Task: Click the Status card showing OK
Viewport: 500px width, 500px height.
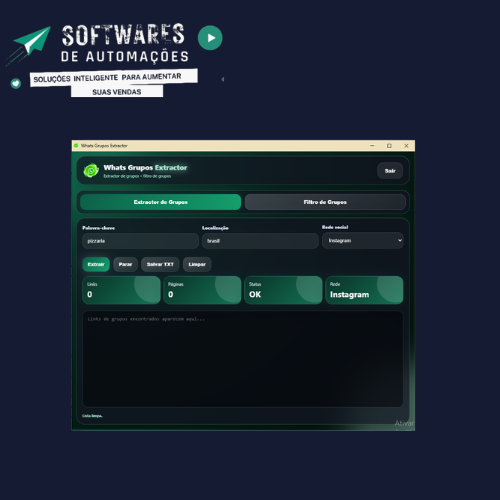Action: click(x=283, y=290)
